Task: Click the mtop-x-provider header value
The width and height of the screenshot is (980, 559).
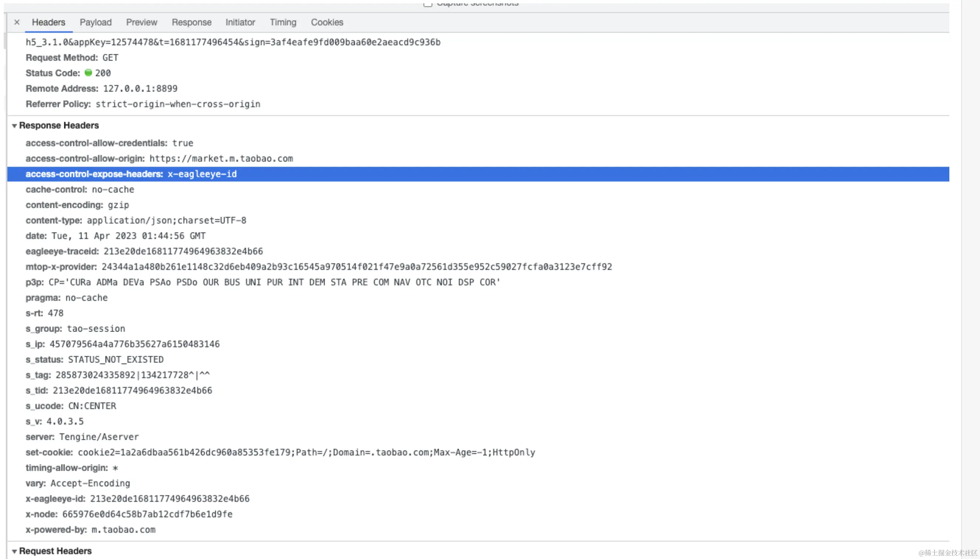Action: pyautogui.click(x=357, y=267)
